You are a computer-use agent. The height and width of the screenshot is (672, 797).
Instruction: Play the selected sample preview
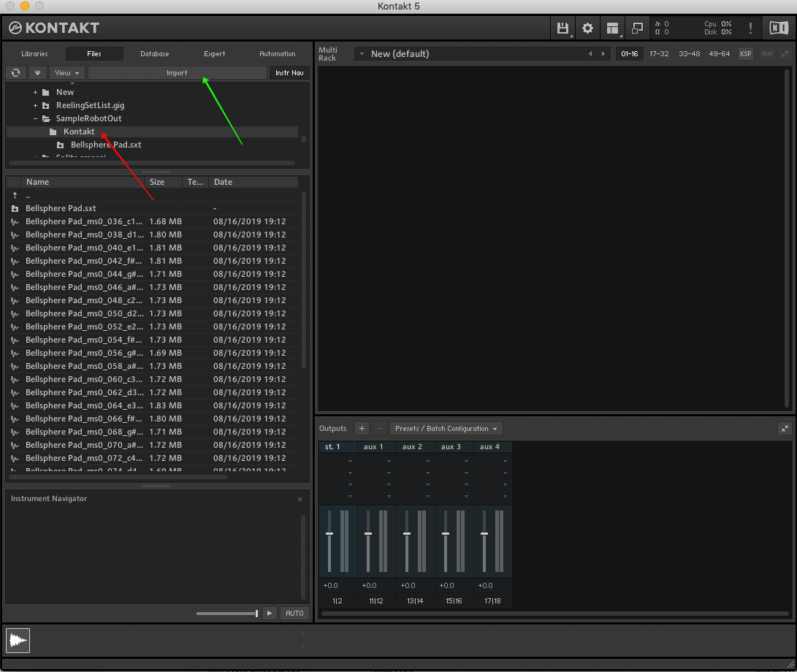[270, 613]
